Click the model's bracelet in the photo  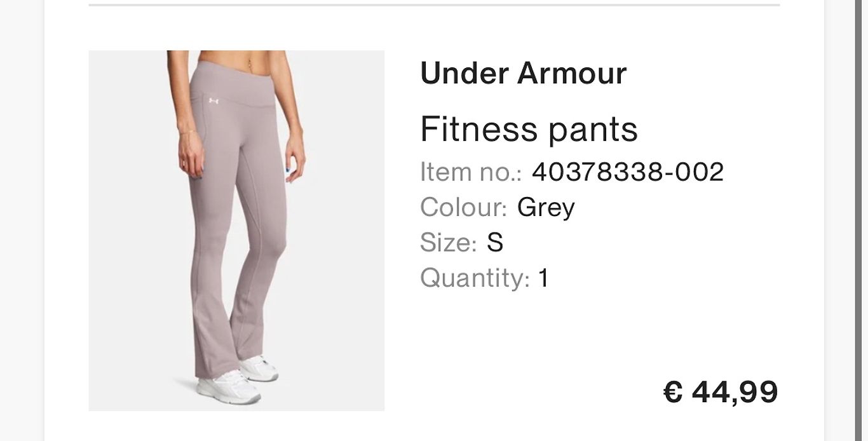pos(186,132)
